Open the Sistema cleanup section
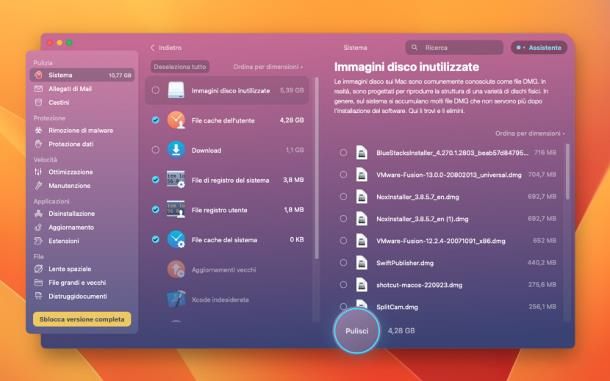The image size is (610, 381). (x=82, y=75)
